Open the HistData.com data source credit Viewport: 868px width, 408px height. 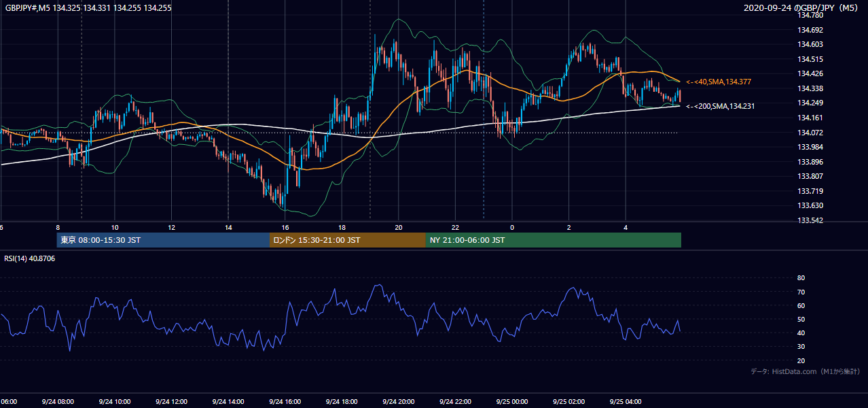pos(806,372)
